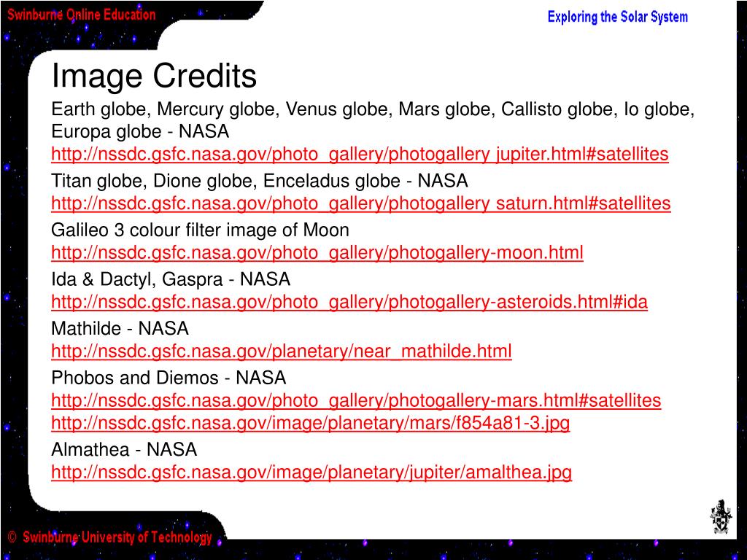747x560 pixels.
Task: Open the photogallery-mars.html#satellites link
Action: coord(356,400)
